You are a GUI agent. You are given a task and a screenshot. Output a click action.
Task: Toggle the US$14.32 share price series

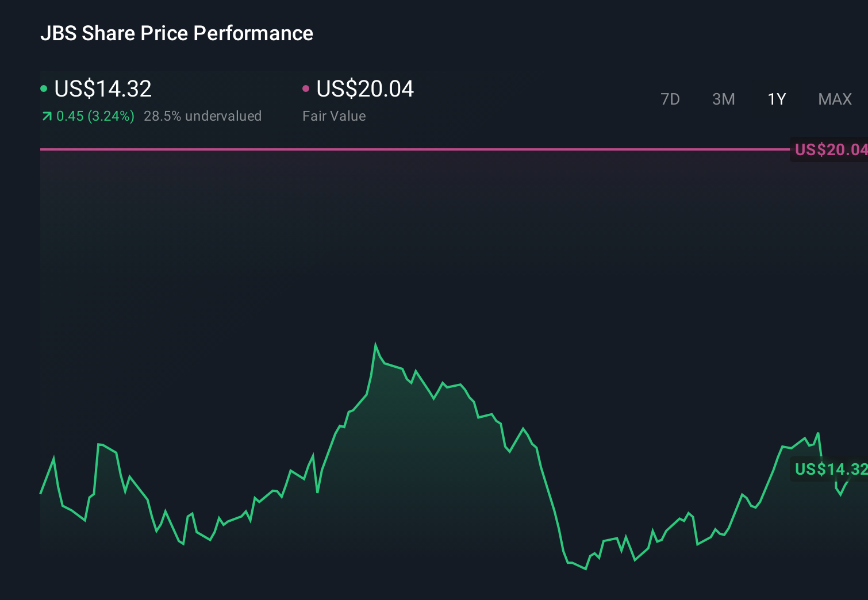pos(102,89)
